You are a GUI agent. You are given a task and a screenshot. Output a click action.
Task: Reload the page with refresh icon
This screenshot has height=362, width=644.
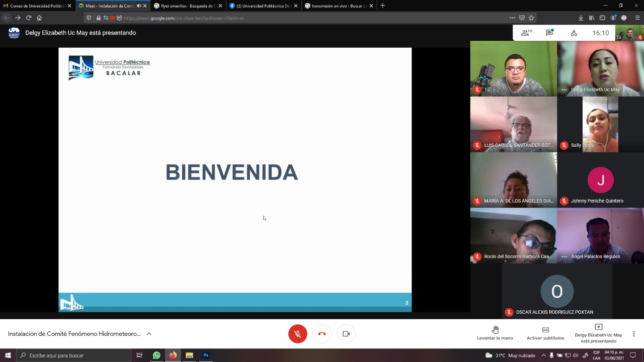pos(29,18)
